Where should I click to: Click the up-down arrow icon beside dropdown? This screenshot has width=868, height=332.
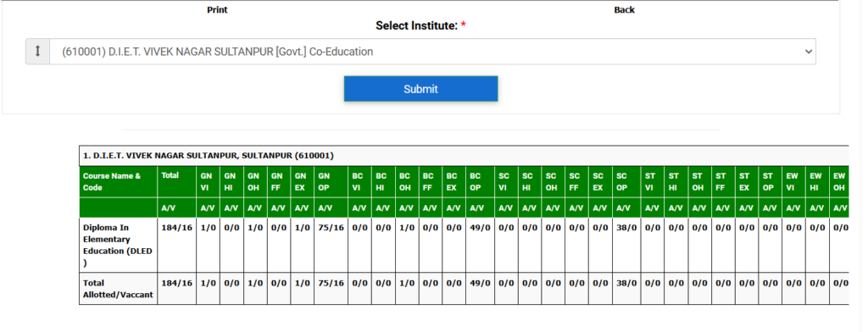coord(37,52)
